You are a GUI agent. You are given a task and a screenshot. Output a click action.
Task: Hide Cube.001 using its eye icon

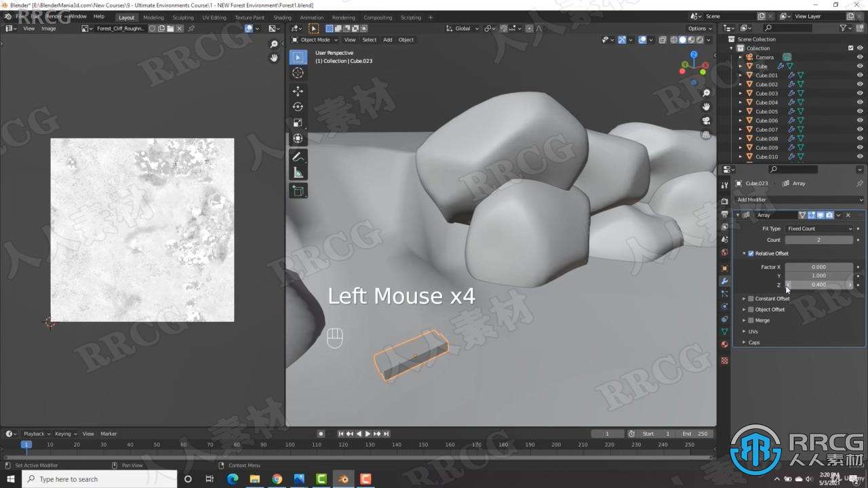[x=860, y=75]
